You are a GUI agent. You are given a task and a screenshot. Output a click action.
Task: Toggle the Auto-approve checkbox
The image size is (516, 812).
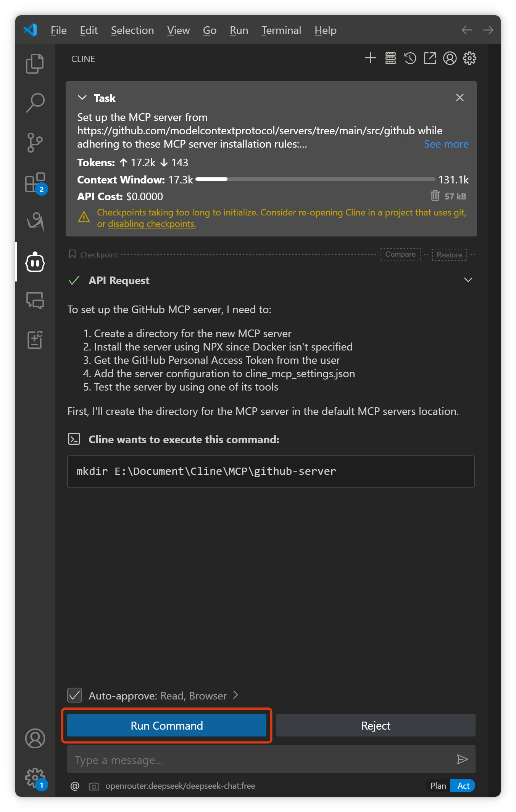(x=75, y=695)
